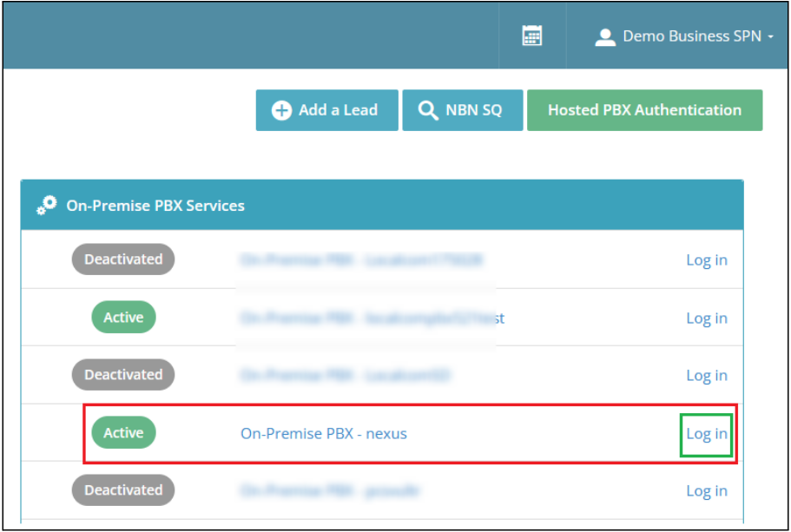Click the Active badge in the second row
The height and width of the screenshot is (532, 791).
click(123, 317)
